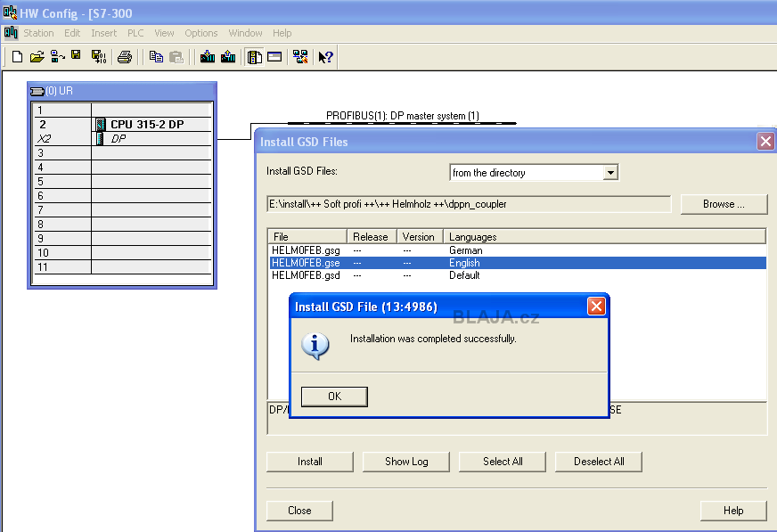This screenshot has height=532, width=777.
Task: Open the Options menu
Action: coord(201,33)
